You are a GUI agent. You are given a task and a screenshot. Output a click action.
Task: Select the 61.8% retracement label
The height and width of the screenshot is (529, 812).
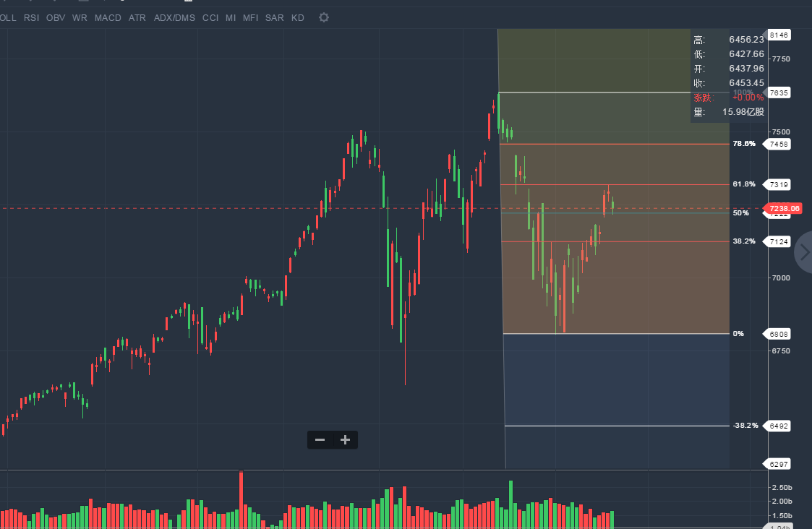coord(744,184)
